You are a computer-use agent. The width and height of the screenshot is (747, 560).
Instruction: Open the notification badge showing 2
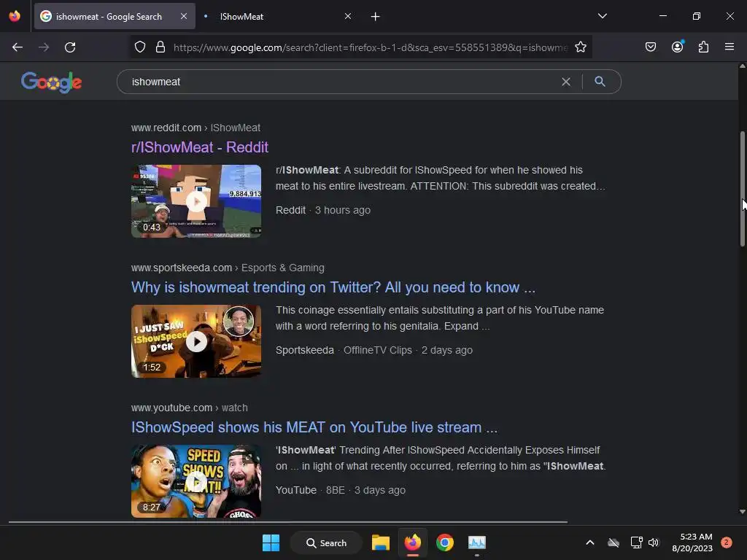(726, 542)
